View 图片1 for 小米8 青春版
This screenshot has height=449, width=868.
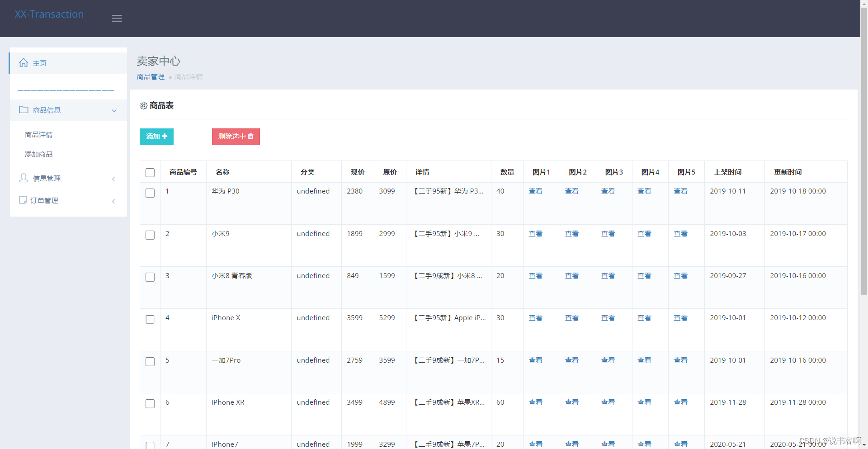[536, 276]
